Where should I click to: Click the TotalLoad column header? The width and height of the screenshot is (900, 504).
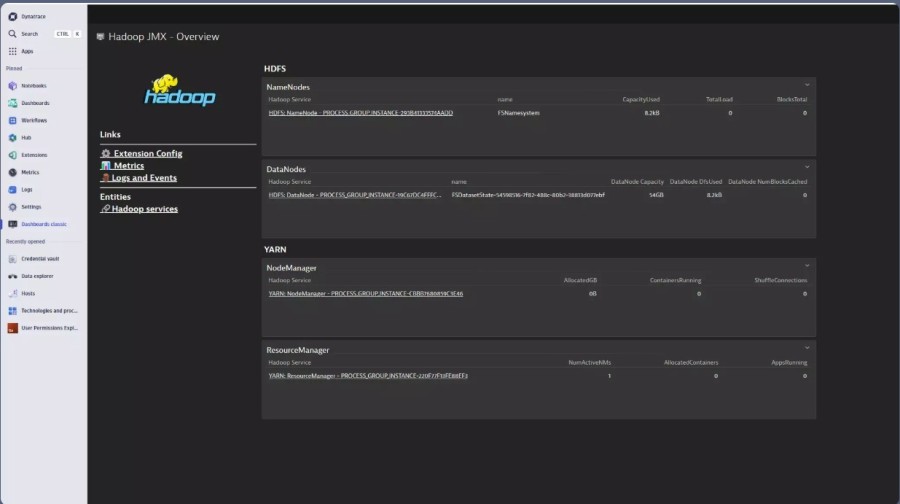point(719,99)
